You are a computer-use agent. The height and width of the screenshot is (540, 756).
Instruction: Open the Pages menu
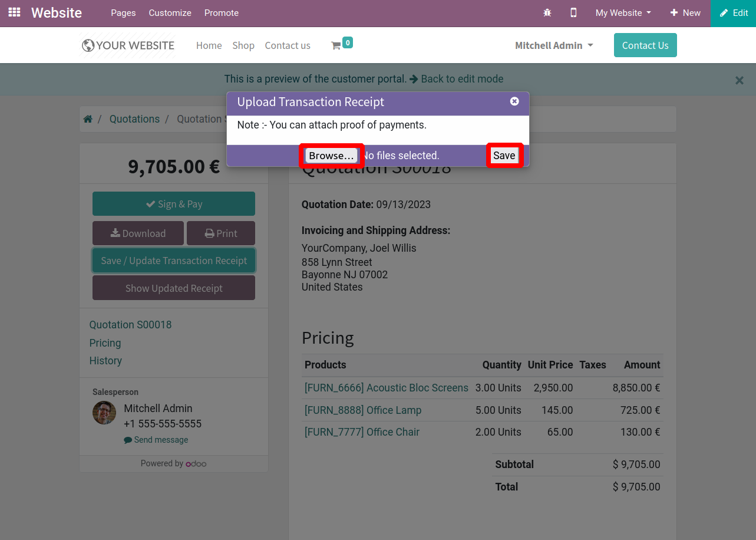[x=123, y=13]
